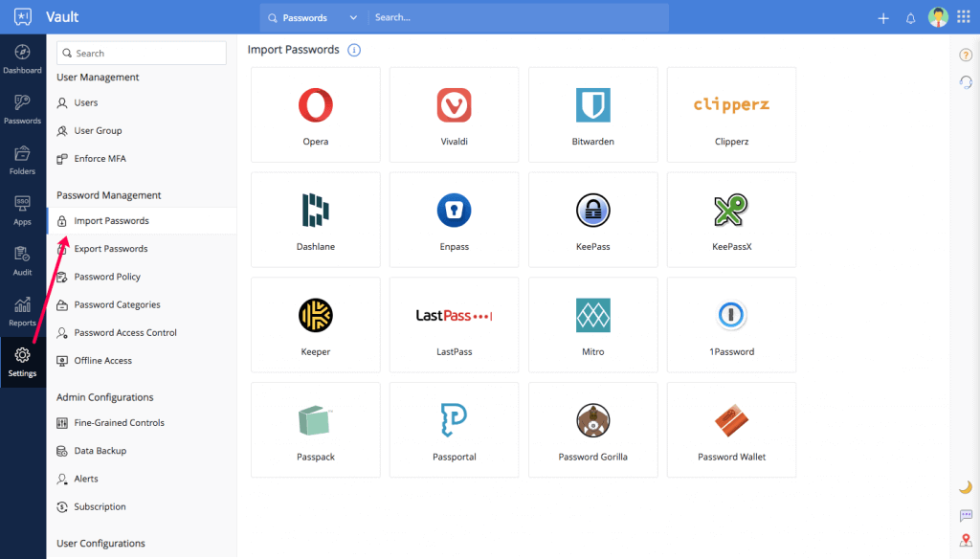This screenshot has height=559, width=980.
Task: Click the info icon beside Import Passwords
Action: 354,50
